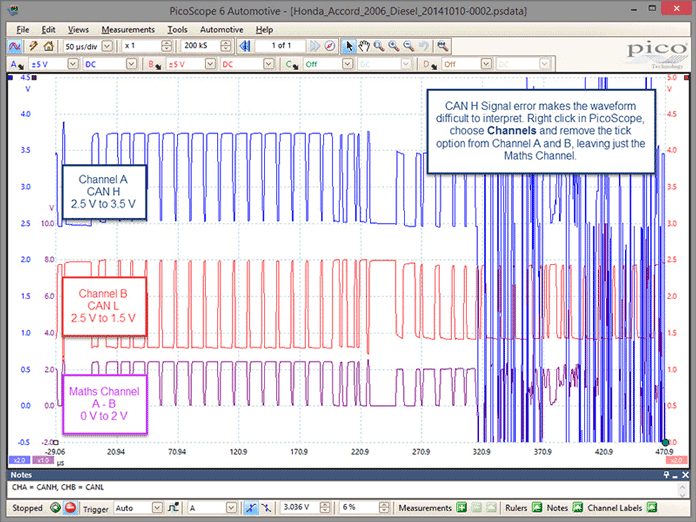
Task: Click the red Stop capture button
Action: [70, 507]
